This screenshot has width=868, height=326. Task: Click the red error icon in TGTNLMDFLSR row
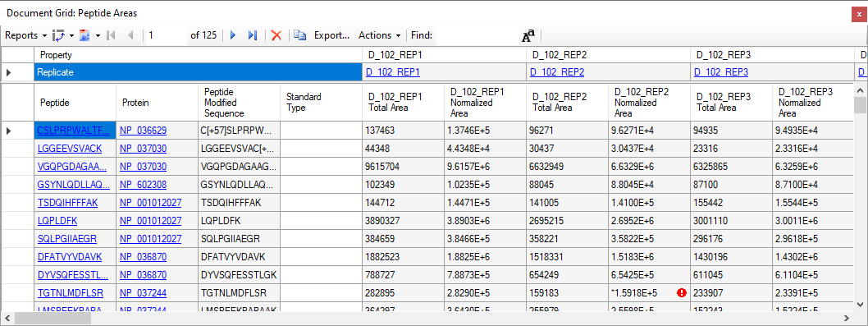[682, 292]
